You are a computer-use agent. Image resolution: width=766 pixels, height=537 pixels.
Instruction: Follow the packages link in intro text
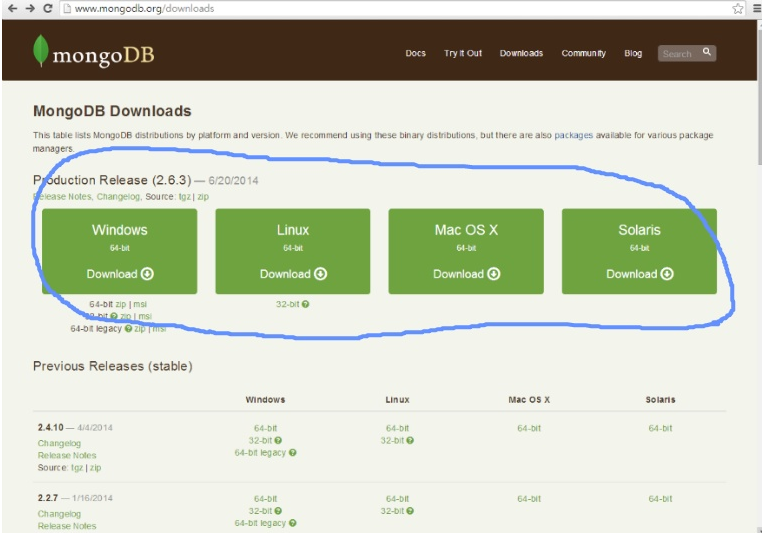[x=573, y=135]
